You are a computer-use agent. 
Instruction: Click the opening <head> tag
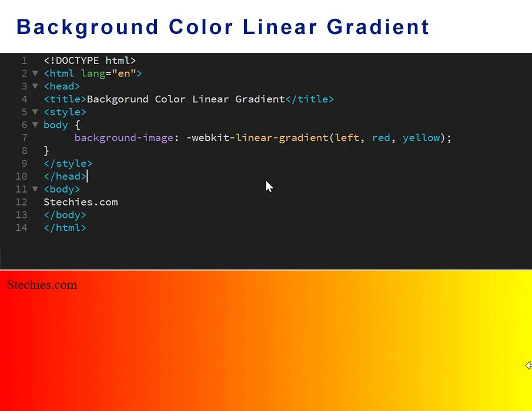coord(62,86)
